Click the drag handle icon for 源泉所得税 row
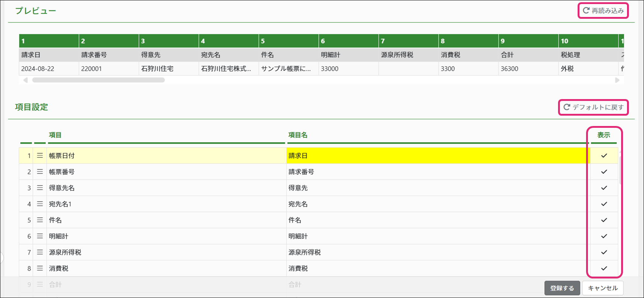Viewport: 644px width, 298px height. coord(40,252)
